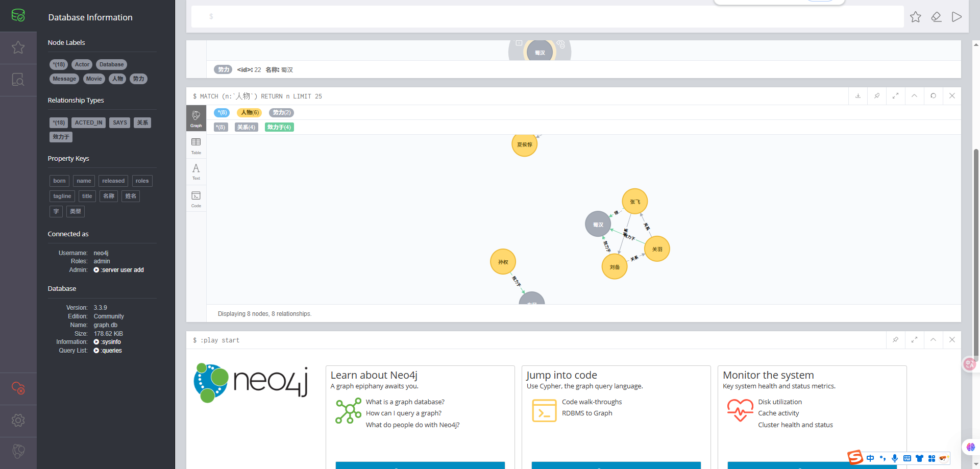Click the born property key

pyautogui.click(x=59, y=181)
